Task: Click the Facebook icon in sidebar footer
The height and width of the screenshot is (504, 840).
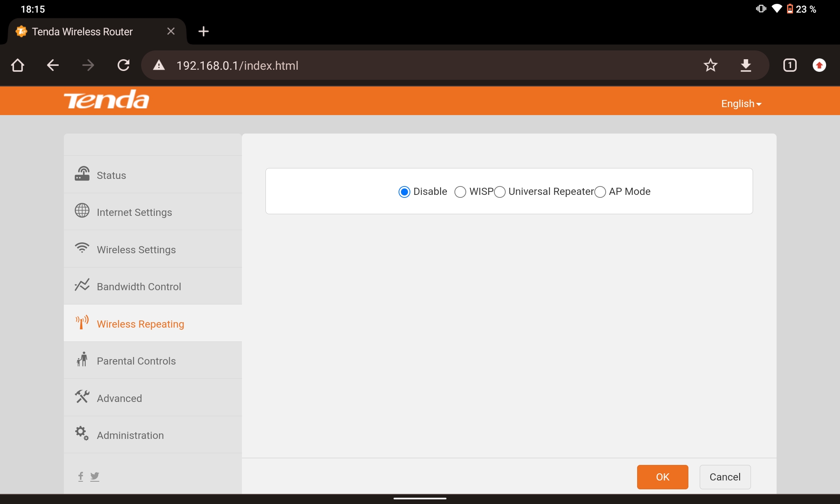Action: tap(81, 476)
